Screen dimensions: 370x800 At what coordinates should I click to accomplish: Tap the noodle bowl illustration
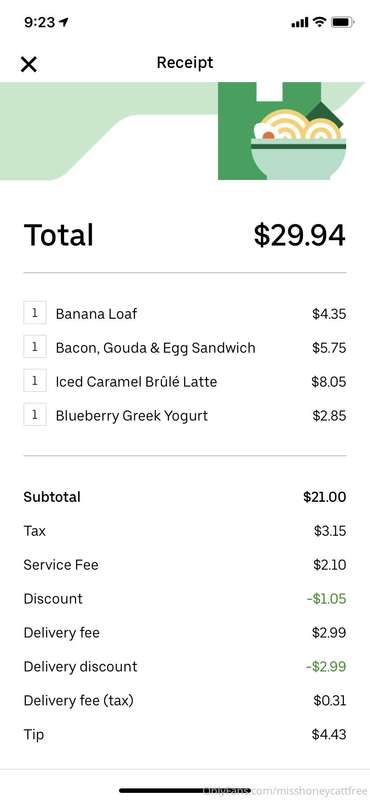pos(299,144)
